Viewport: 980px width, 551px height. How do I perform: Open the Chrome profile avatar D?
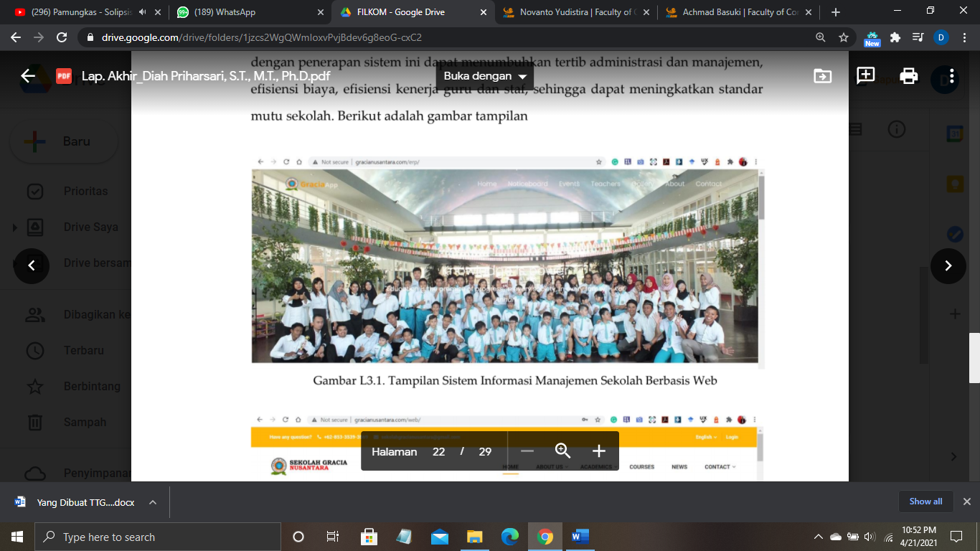point(941,37)
